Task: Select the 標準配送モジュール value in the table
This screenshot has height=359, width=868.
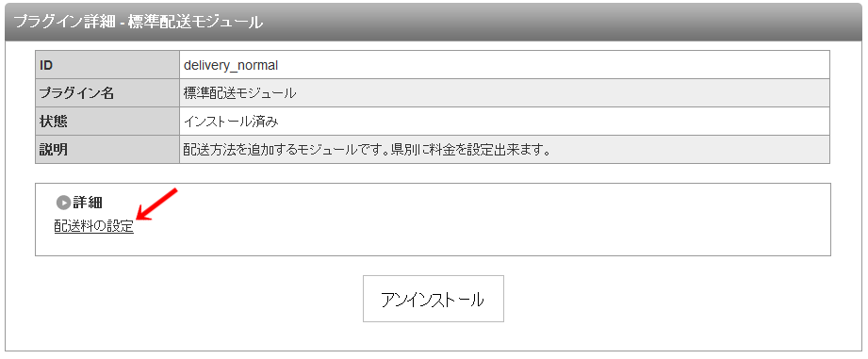Action: tap(239, 93)
